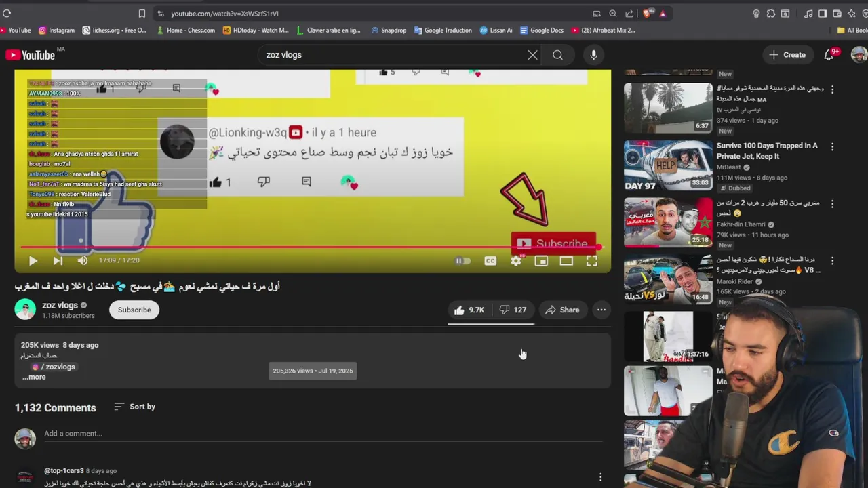Open the MrBeast channel name
868x488 pixels.
point(729,167)
